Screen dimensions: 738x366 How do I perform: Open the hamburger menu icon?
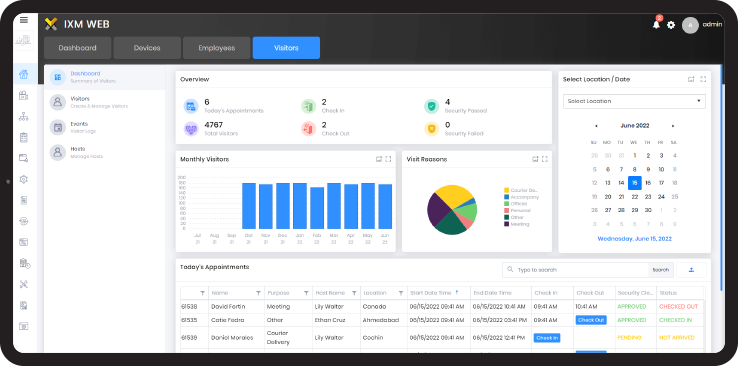(24, 20)
